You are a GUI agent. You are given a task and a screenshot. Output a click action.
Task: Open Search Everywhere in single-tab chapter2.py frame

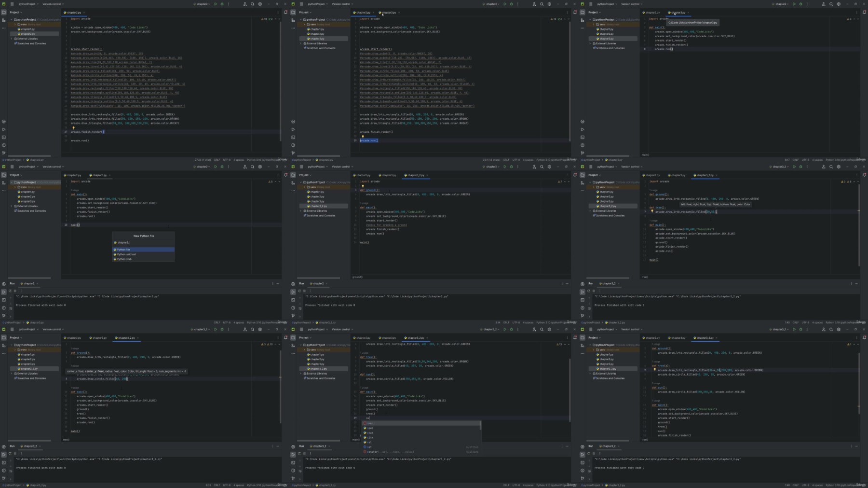[x=252, y=4]
